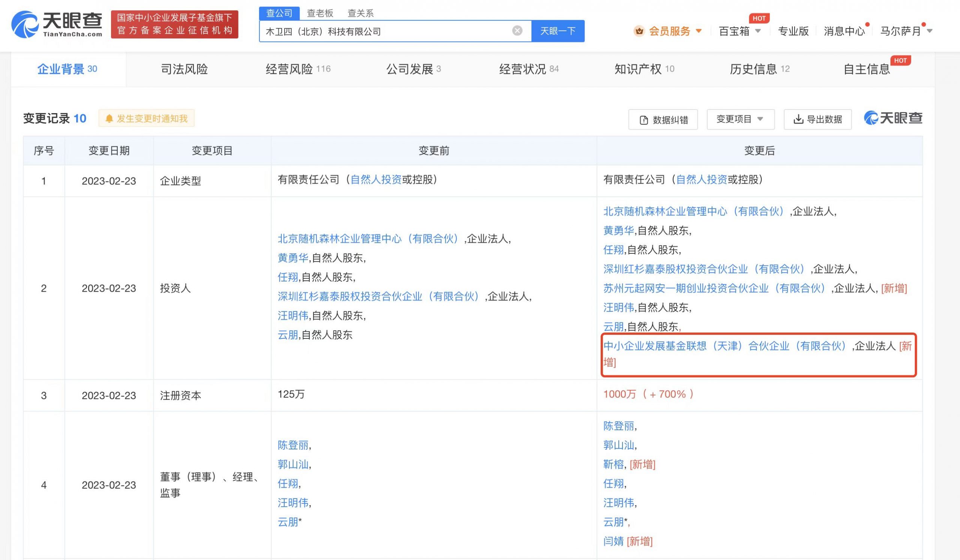Open 中小企业发展基金联想（天津）合伙企业 link
Screen dimensions: 960x560
click(724, 346)
